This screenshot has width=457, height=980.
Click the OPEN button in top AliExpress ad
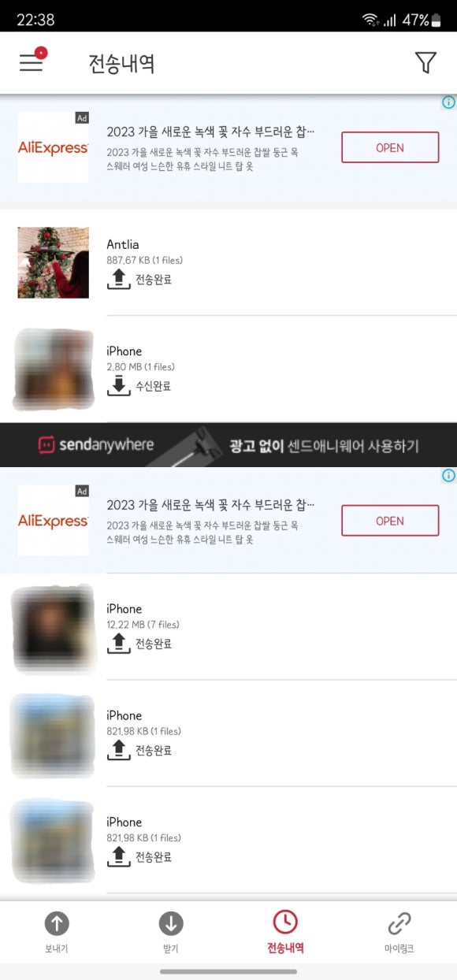pyautogui.click(x=390, y=147)
